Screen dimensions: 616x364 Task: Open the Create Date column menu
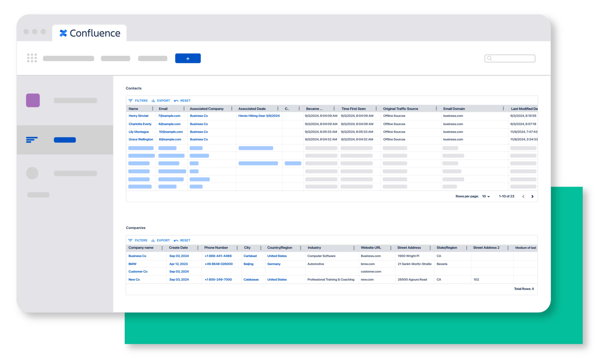[x=198, y=248]
